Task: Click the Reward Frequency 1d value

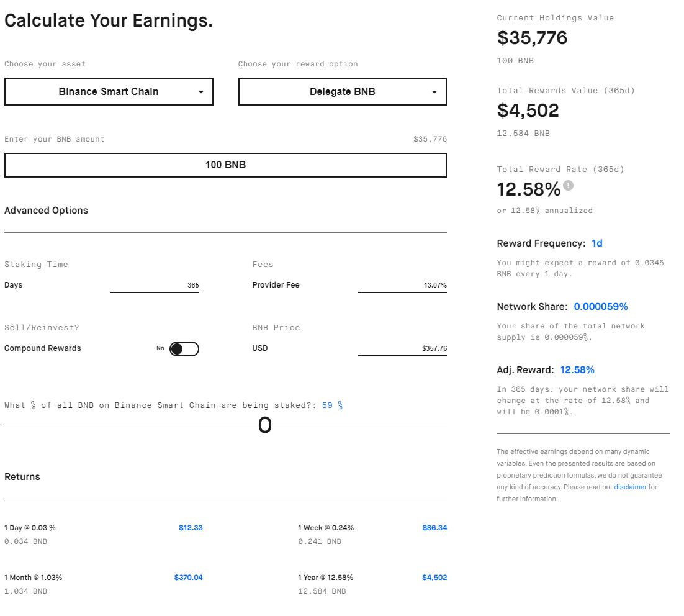Action: (596, 243)
